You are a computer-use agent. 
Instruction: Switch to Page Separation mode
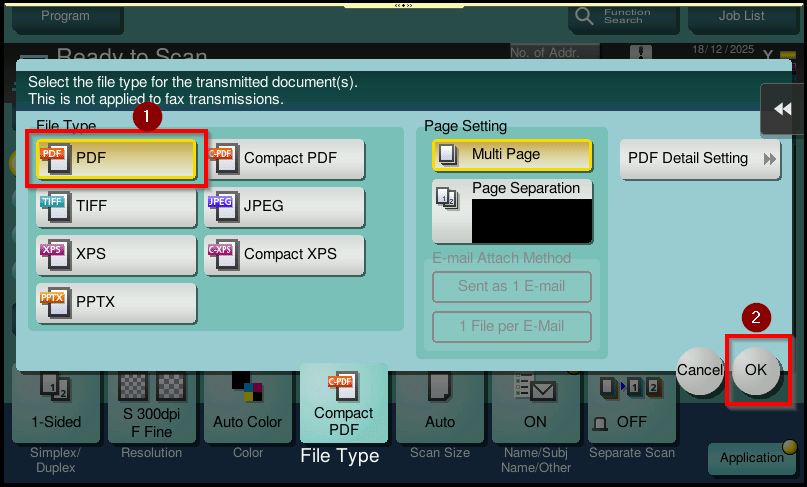(x=512, y=211)
